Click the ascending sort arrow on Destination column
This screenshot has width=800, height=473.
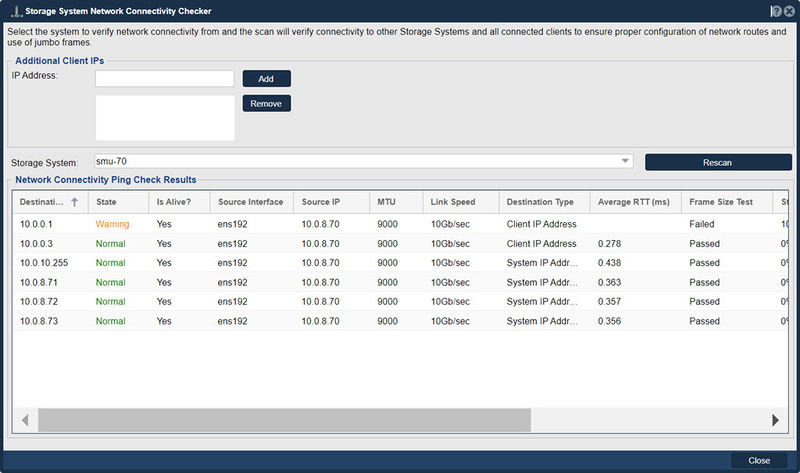pyautogui.click(x=74, y=202)
